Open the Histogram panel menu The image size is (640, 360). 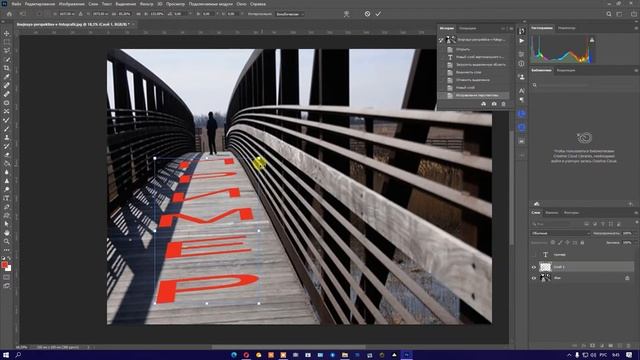tap(636, 28)
